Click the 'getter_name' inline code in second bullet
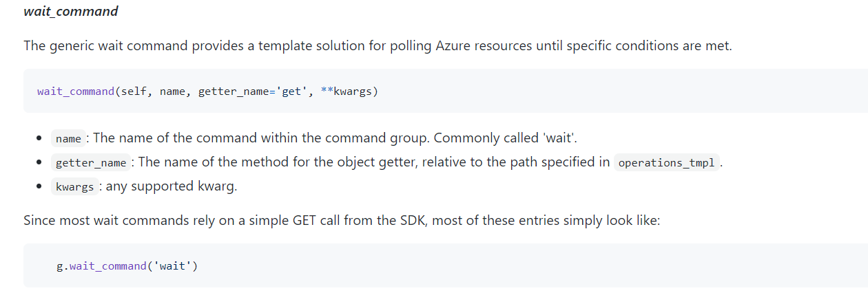Viewport: 868px width, 304px height. (x=91, y=163)
